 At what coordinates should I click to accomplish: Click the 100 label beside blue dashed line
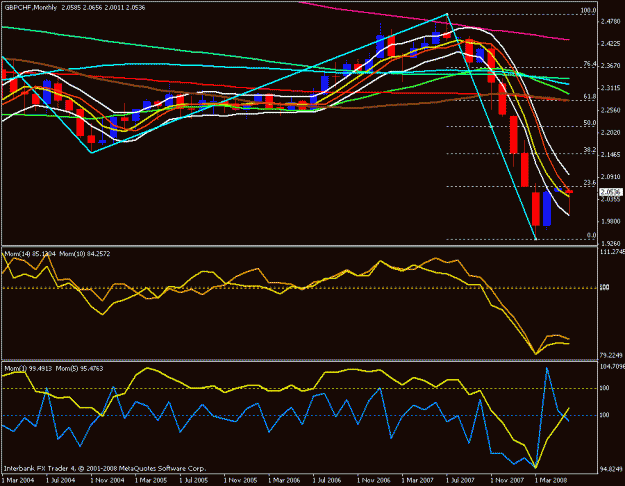coord(604,415)
